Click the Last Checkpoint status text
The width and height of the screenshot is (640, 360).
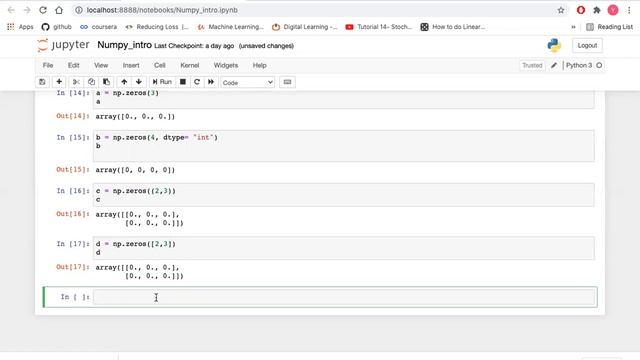pos(194,46)
